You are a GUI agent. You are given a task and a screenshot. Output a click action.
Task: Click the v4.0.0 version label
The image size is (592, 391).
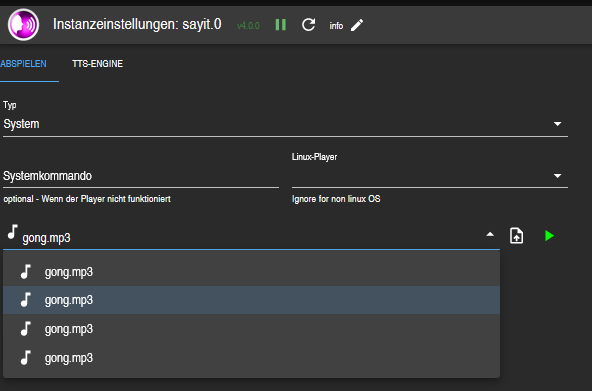[248, 26]
